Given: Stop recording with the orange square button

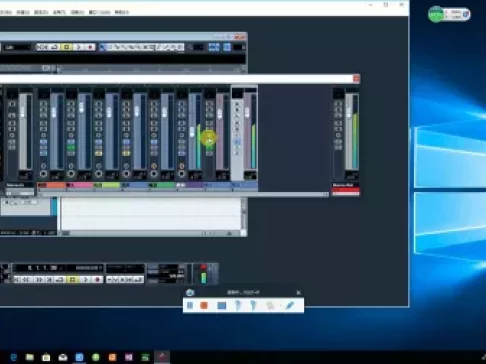Looking at the screenshot, I should [x=204, y=305].
